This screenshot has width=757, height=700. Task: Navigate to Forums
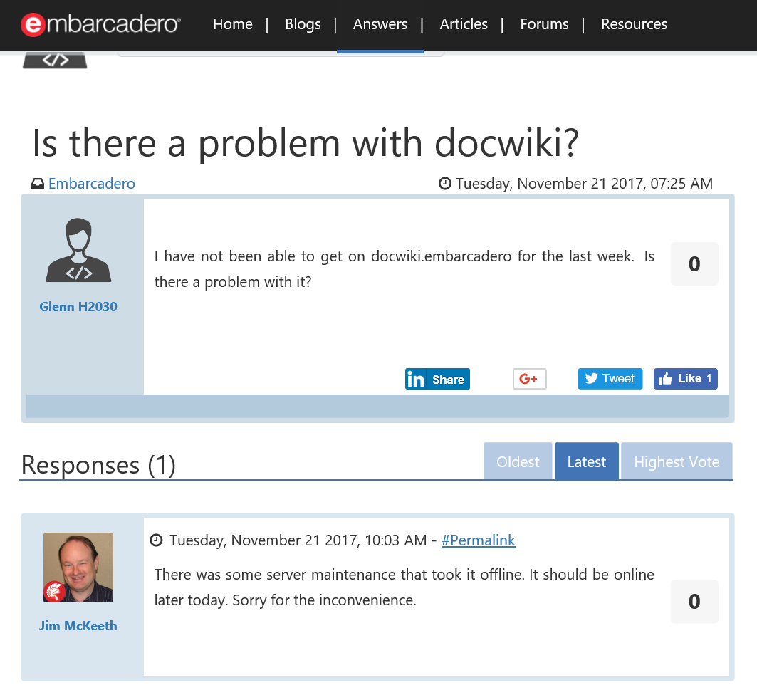544,24
